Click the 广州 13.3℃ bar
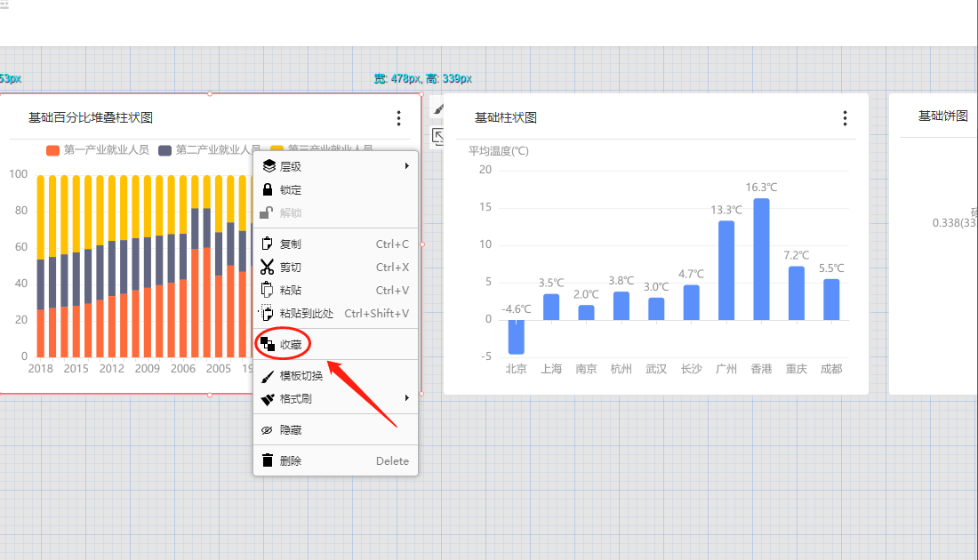Viewport: 978px width, 560px height. (726, 270)
